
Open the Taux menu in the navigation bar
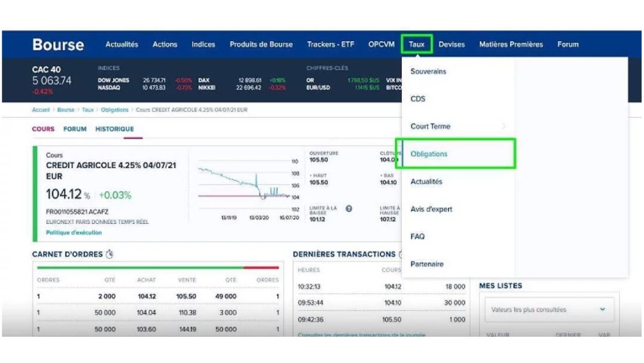tap(416, 45)
